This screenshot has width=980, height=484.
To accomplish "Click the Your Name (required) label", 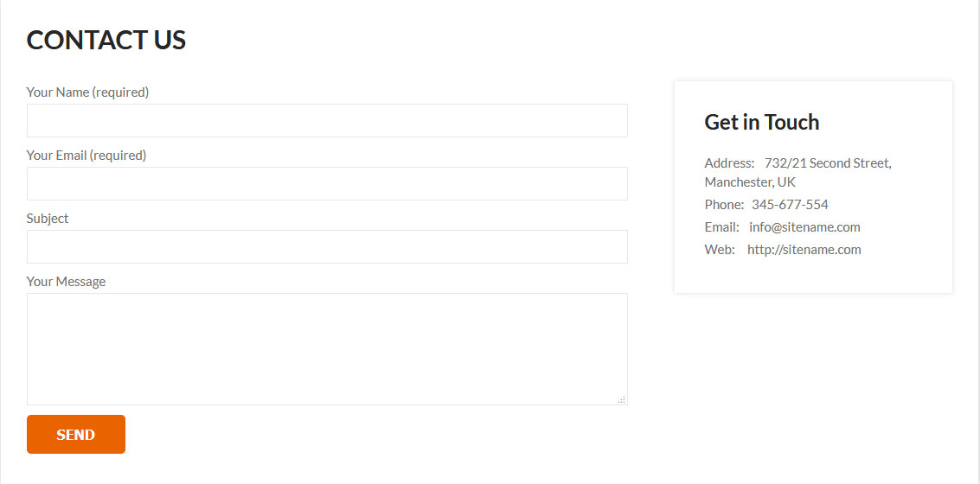I will pos(87,92).
